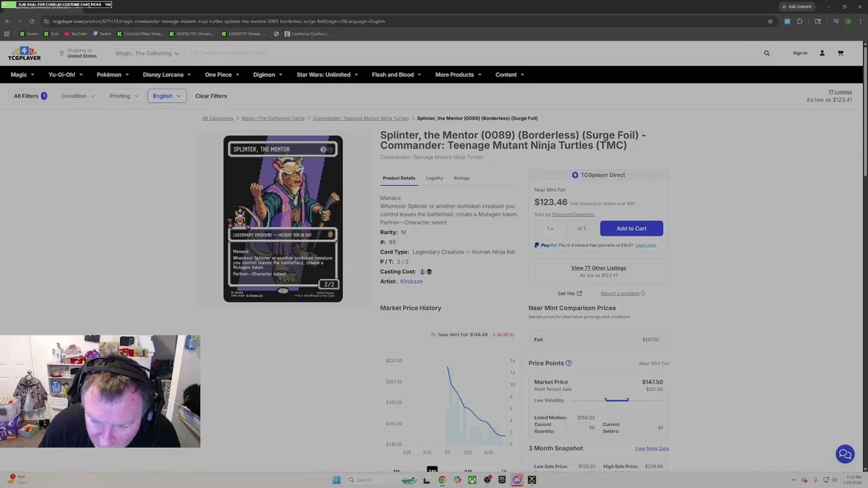This screenshot has height=488, width=868.
Task: Bookmark page with the star icon
Action: 770,21
